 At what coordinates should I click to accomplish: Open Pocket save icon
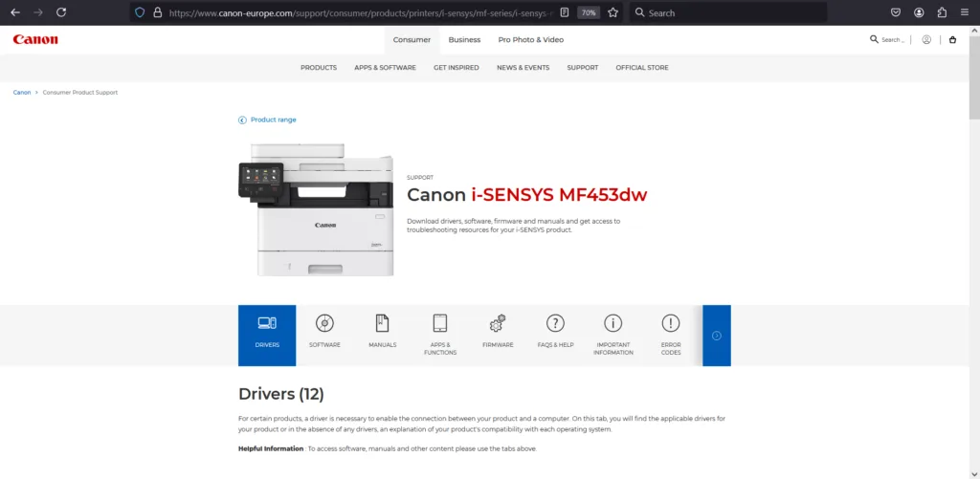(896, 12)
